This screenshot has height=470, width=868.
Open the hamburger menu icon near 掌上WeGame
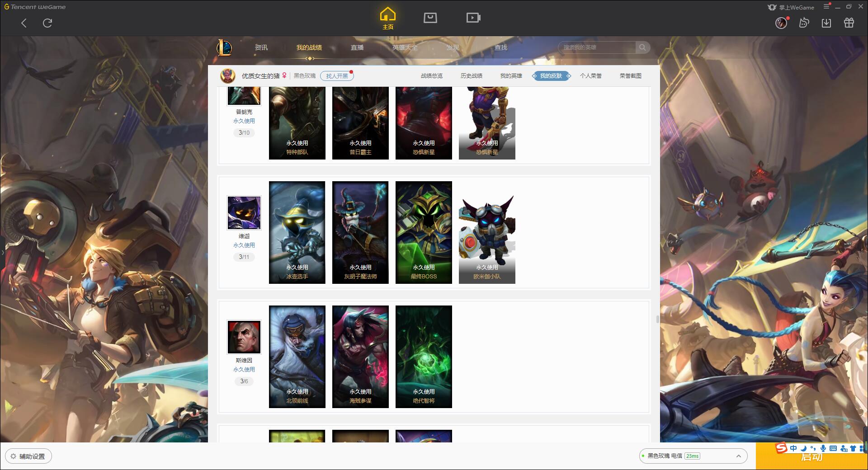click(x=827, y=7)
